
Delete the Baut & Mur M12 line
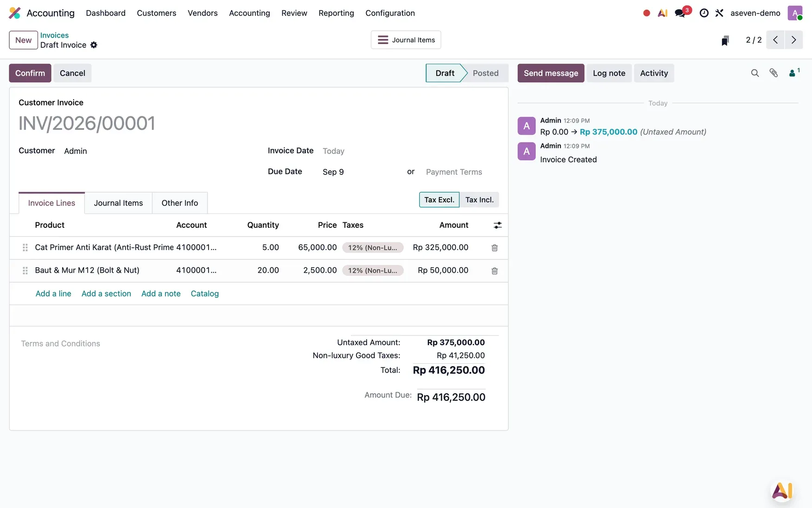coord(495,270)
